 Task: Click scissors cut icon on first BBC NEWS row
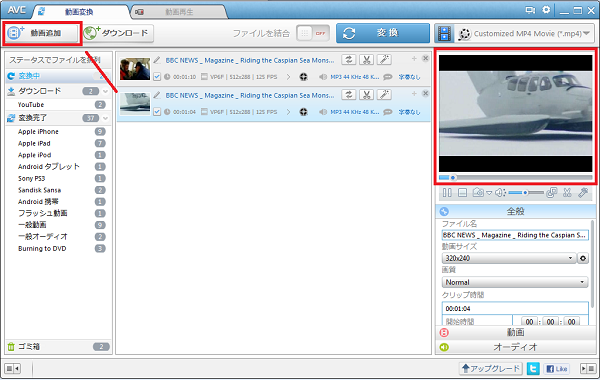(x=366, y=59)
